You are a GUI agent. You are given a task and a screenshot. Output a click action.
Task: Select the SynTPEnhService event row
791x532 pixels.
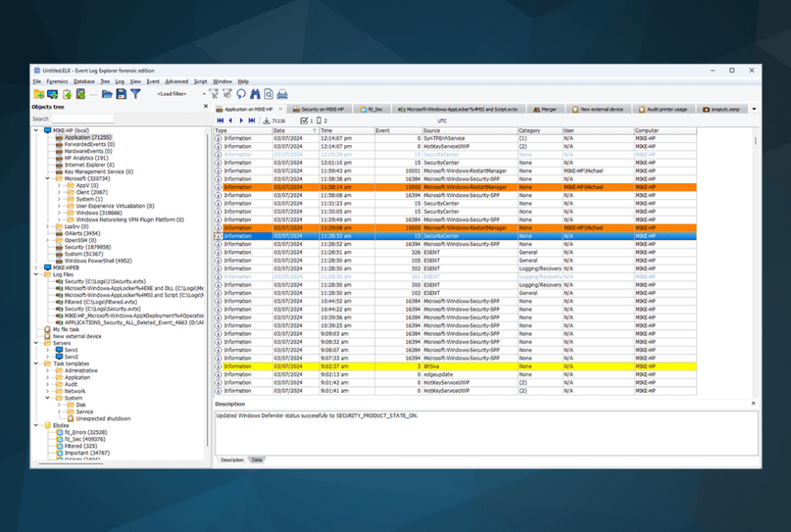pyautogui.click(x=456, y=138)
